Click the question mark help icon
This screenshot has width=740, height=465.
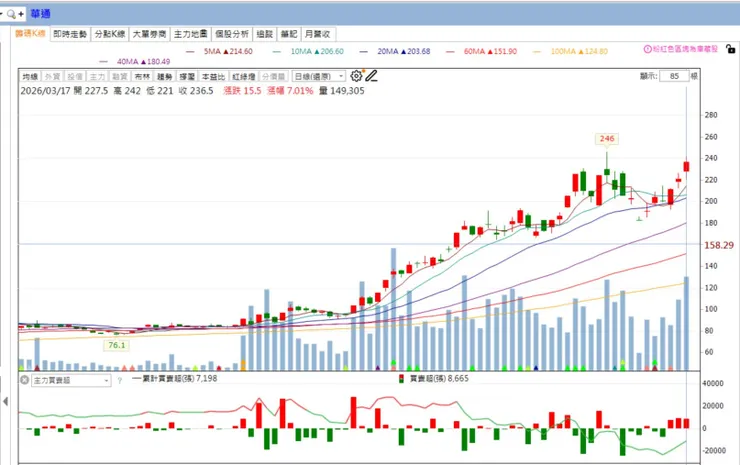(x=119, y=380)
